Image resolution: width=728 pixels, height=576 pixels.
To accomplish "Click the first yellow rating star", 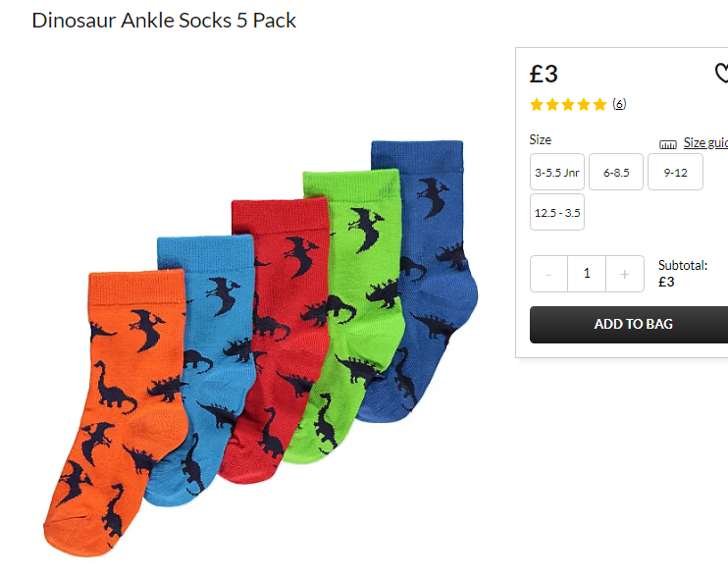I will [x=537, y=105].
